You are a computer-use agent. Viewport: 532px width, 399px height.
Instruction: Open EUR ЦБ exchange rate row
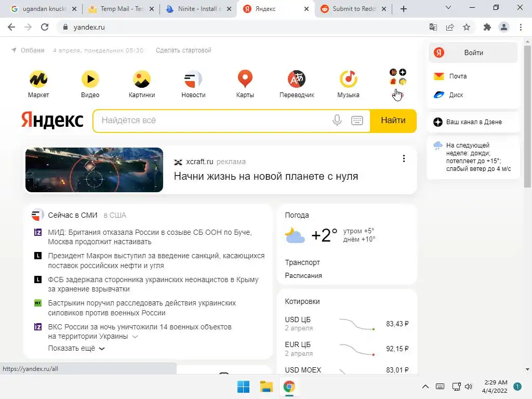tap(347, 349)
